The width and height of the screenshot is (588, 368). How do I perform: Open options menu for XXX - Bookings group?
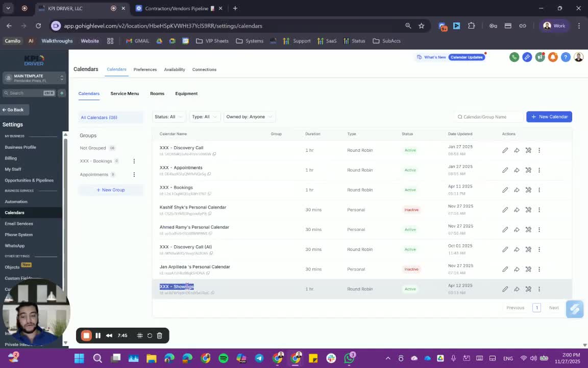134,161
